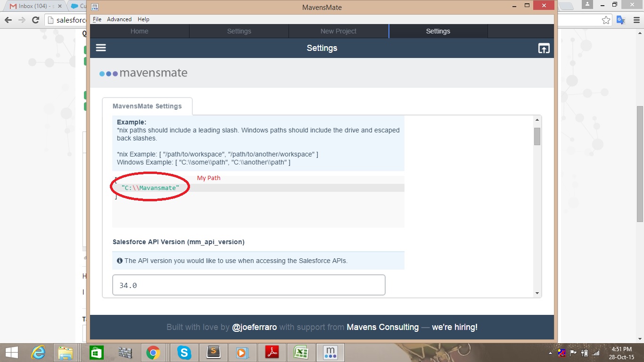This screenshot has width=644, height=362.
Task: Click the pop-out window icon in Settings header
Action: 544,48
